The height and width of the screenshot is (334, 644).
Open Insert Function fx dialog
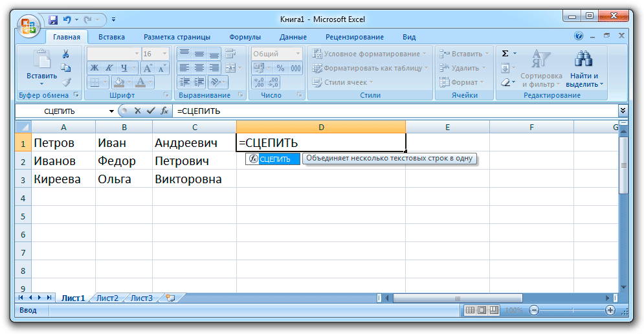(164, 111)
